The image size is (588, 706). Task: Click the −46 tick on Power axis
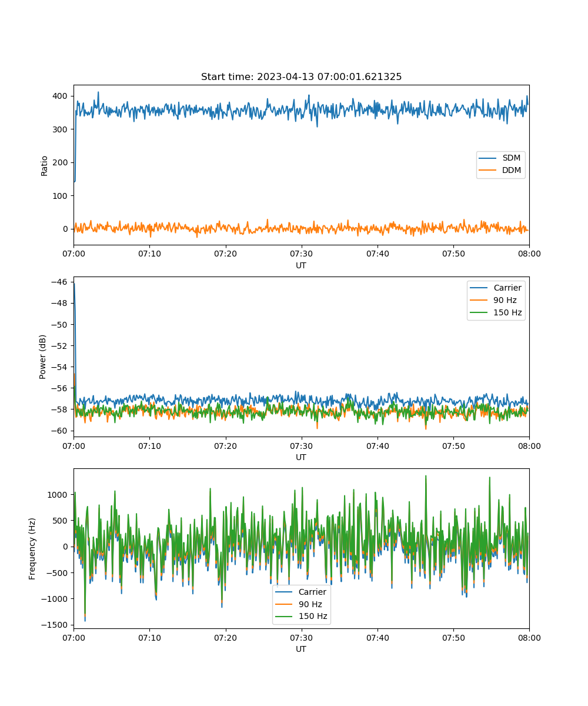pyautogui.click(x=59, y=282)
